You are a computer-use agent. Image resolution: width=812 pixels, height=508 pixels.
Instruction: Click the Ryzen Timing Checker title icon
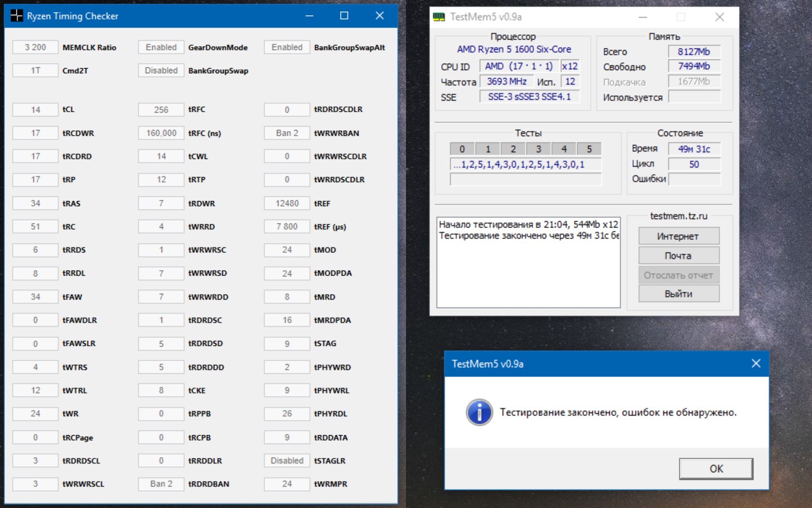click(x=17, y=16)
